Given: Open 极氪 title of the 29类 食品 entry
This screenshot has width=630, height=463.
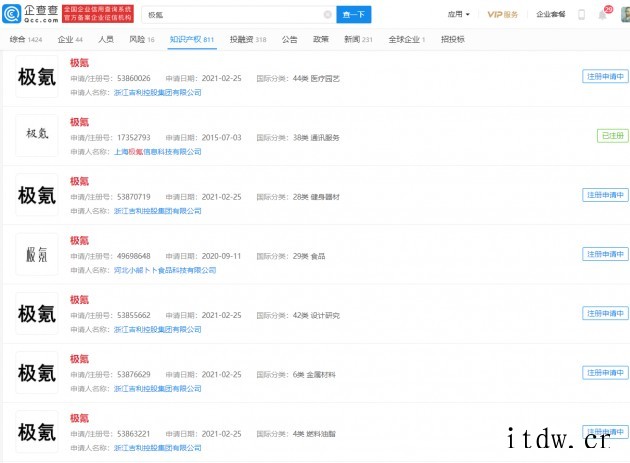Looking at the screenshot, I should (x=79, y=240).
